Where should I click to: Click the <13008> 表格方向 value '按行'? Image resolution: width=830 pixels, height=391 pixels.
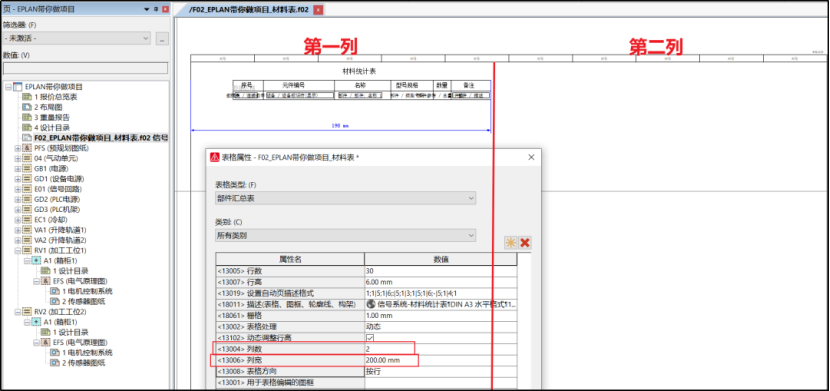[440, 371]
